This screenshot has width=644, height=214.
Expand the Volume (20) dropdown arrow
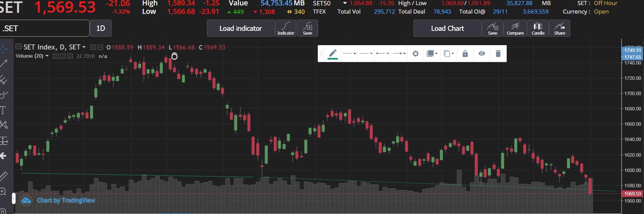(47, 56)
